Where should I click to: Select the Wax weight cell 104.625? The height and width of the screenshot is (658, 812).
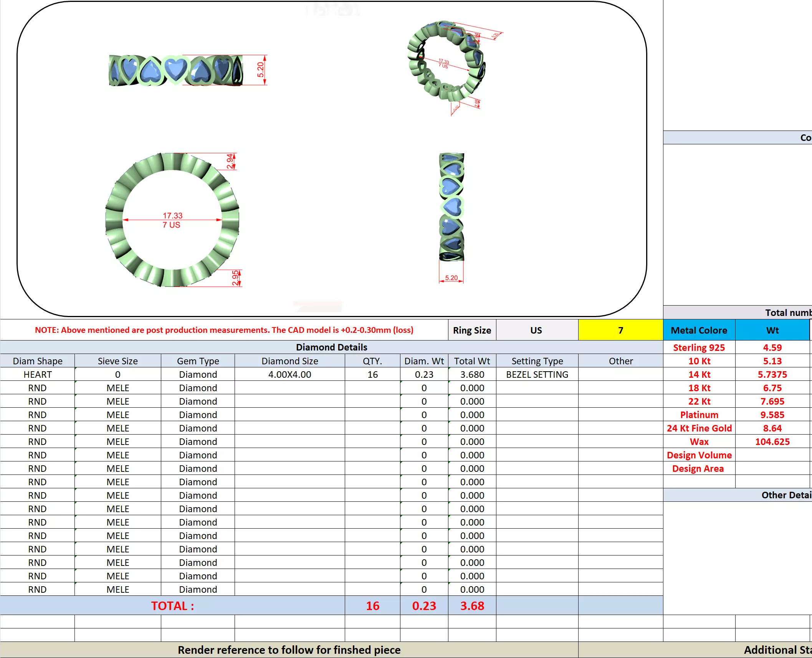pos(772,441)
